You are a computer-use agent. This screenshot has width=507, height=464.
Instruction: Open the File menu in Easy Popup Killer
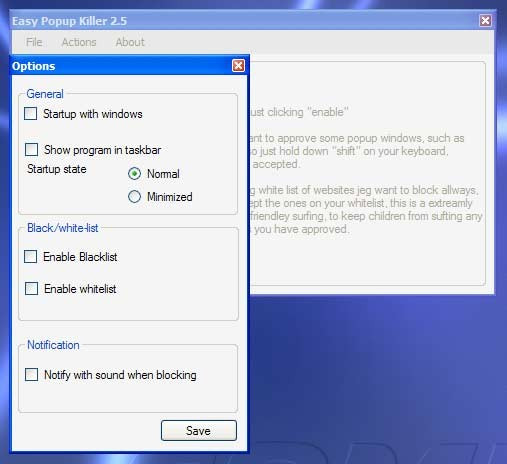pyautogui.click(x=34, y=42)
